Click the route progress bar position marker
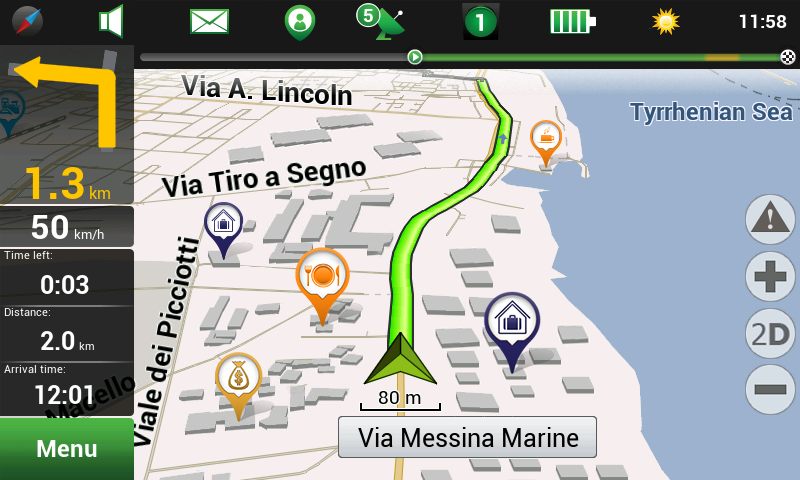This screenshot has height=480, width=800. click(415, 57)
